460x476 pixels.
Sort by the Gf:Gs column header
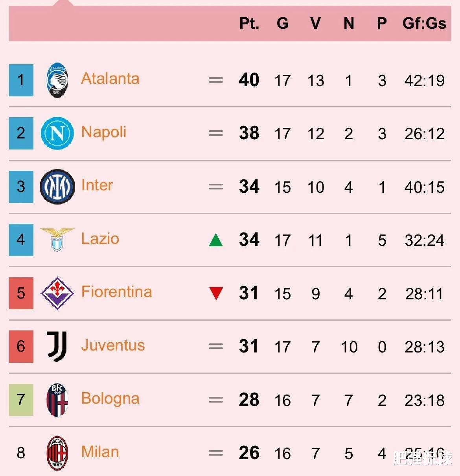[424, 23]
